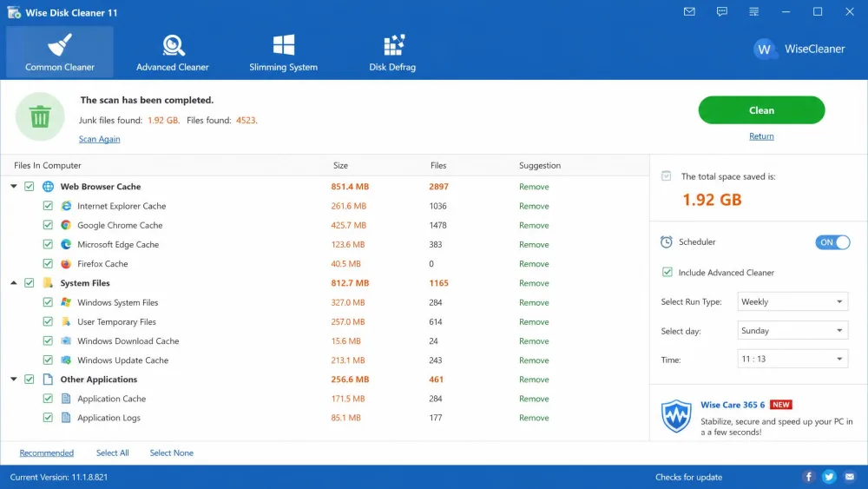Turn off the Scheduler ON toggle
This screenshot has width=868, height=489.
coord(832,242)
